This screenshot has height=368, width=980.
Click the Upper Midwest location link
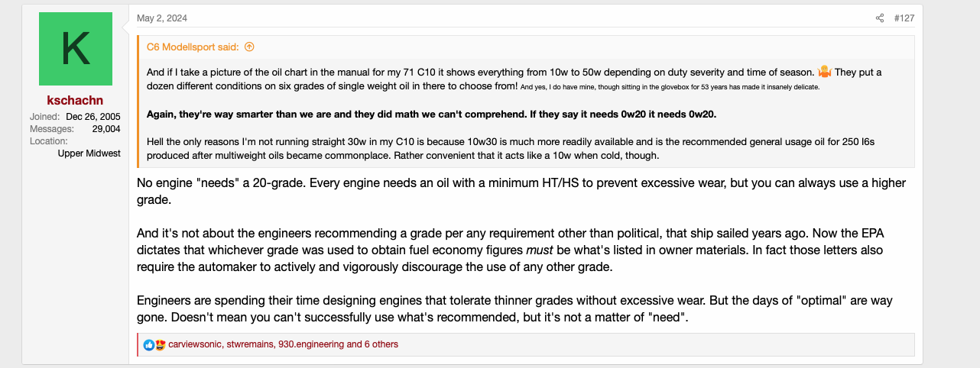pos(89,153)
